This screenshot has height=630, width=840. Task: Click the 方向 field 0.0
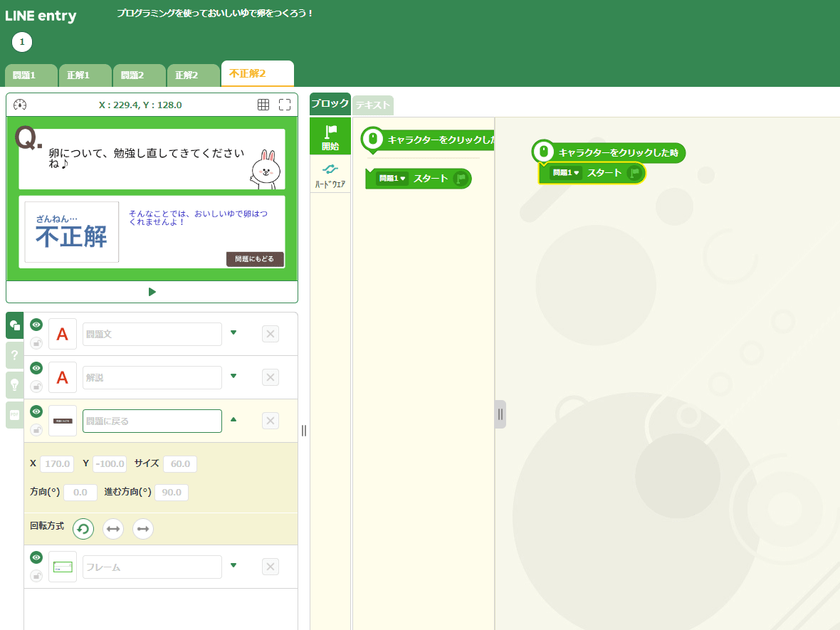(x=80, y=493)
